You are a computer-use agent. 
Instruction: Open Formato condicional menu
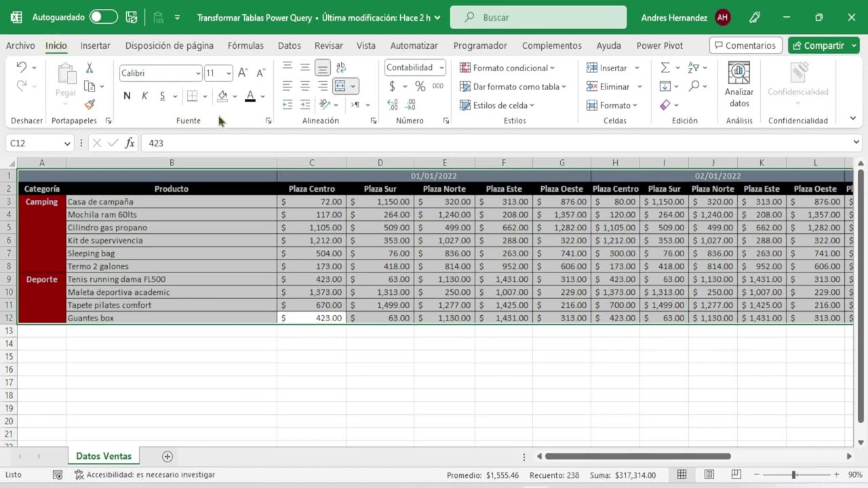(x=507, y=68)
